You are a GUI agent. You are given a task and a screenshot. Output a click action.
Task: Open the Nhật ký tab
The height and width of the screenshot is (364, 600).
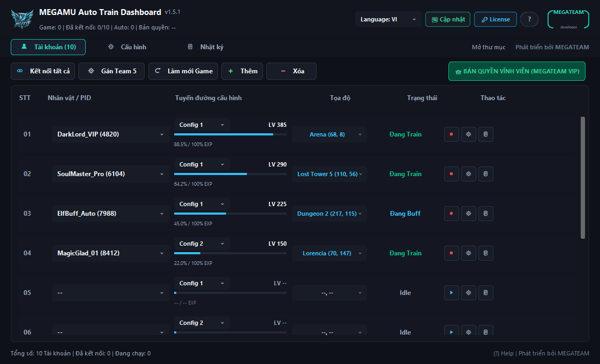pyautogui.click(x=206, y=47)
